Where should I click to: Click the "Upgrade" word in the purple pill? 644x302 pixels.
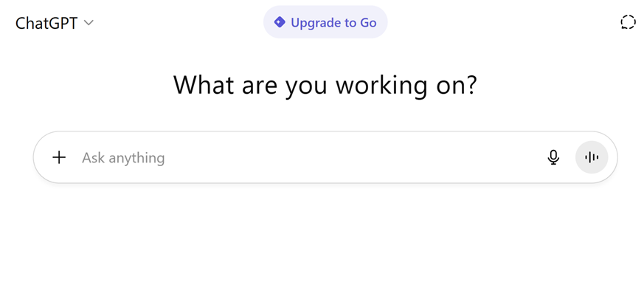tap(316, 22)
